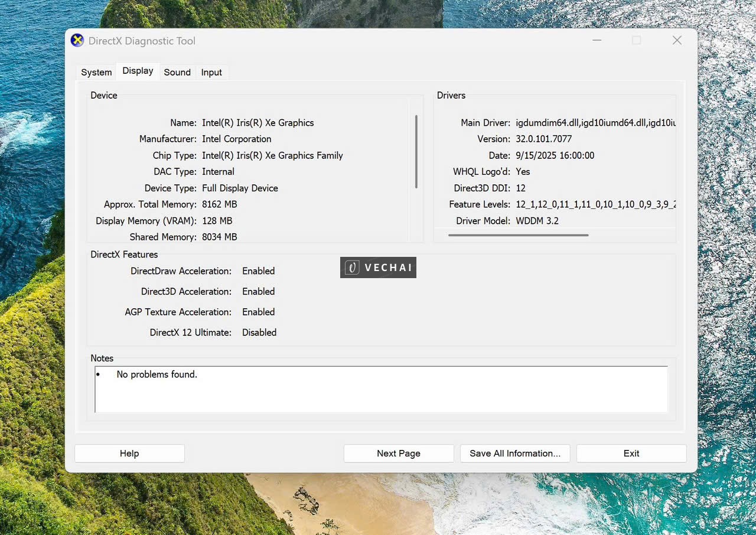756x535 pixels.
Task: Click the DirectDraw Acceleration 'Enabled' value
Action: click(x=259, y=271)
